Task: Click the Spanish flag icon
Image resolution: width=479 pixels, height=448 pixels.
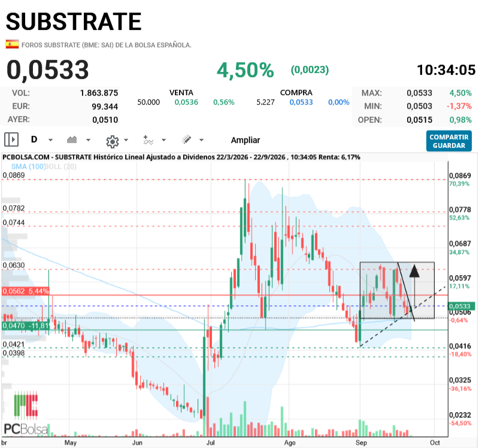Action: pos(12,44)
